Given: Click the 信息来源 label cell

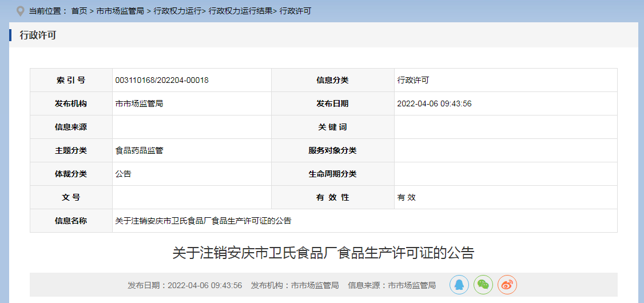Looking at the screenshot, I should point(71,127).
